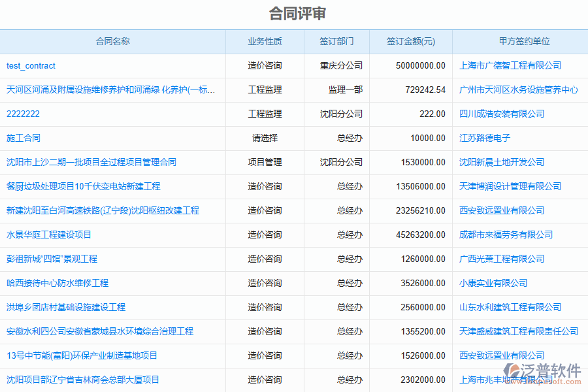Click 广州市天河区水务设施管养中心 link
The image size is (588, 392).
coord(519,90)
